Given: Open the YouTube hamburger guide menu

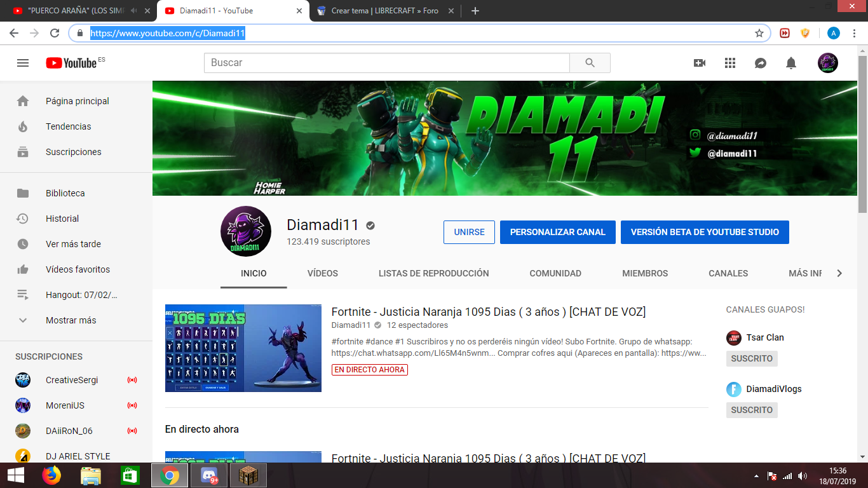Looking at the screenshot, I should (23, 63).
